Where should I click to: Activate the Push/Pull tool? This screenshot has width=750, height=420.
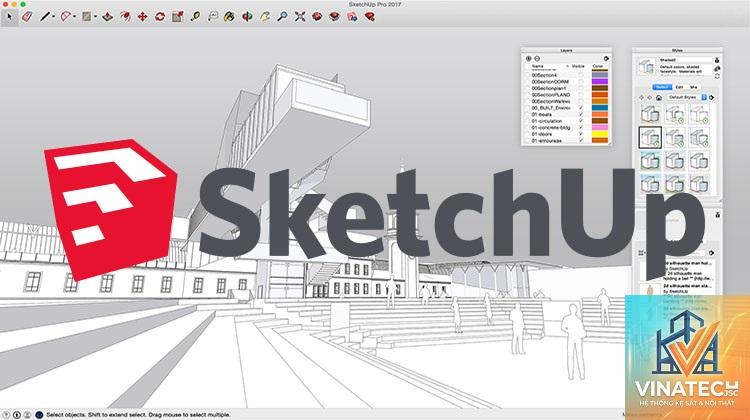(x=108, y=17)
